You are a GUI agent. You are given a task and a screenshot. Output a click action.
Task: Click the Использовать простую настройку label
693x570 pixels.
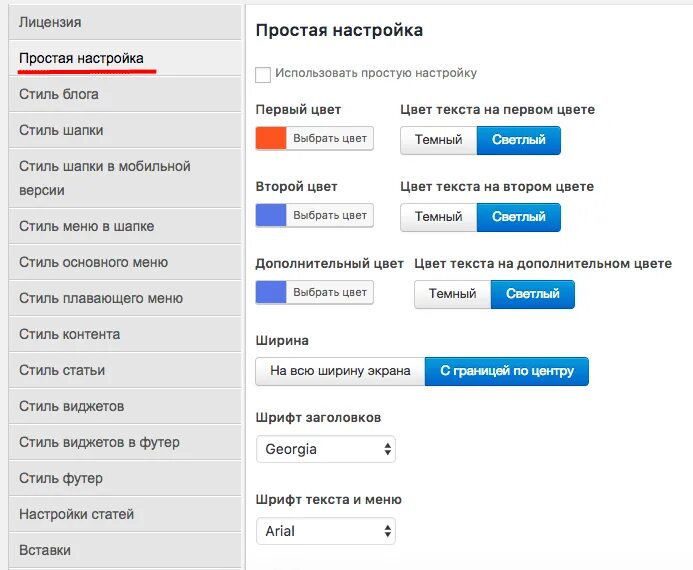(x=376, y=73)
